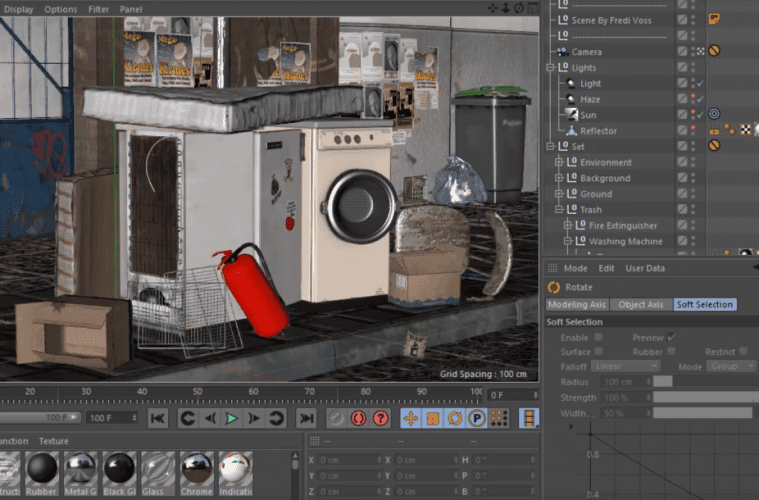The image size is (759, 500).
Task: Jump to the start of the animation
Action: tap(157, 418)
